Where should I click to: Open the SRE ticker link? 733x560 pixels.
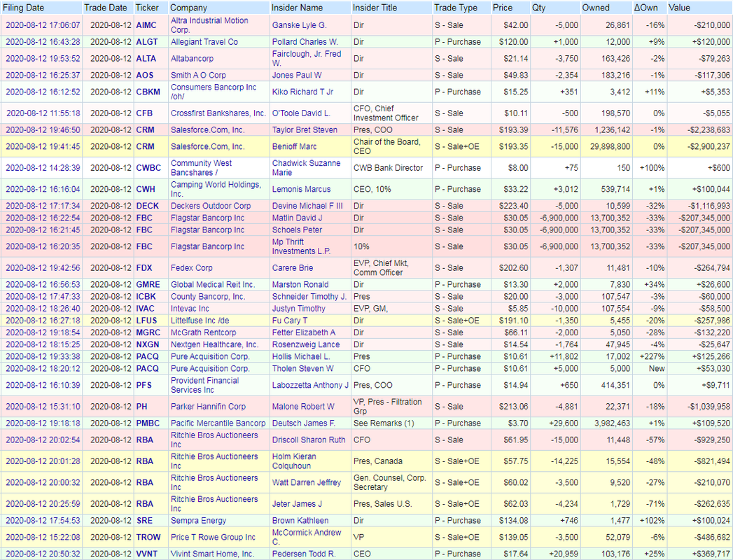(x=144, y=521)
